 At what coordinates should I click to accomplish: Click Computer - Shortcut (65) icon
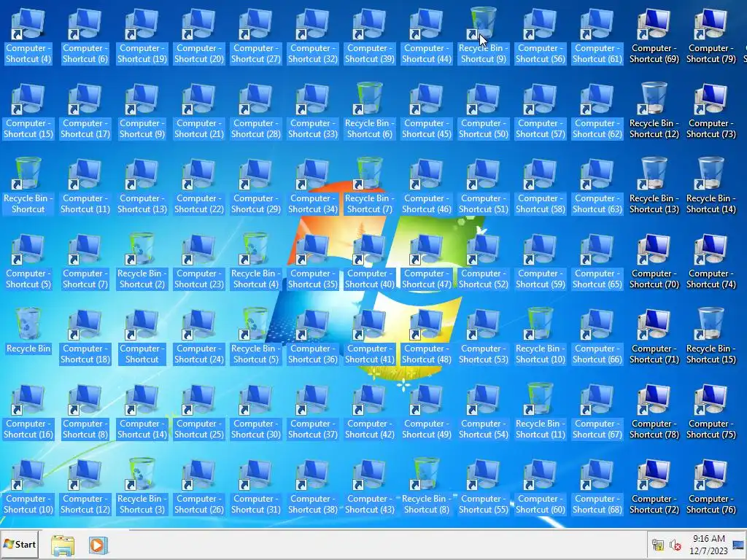click(597, 262)
